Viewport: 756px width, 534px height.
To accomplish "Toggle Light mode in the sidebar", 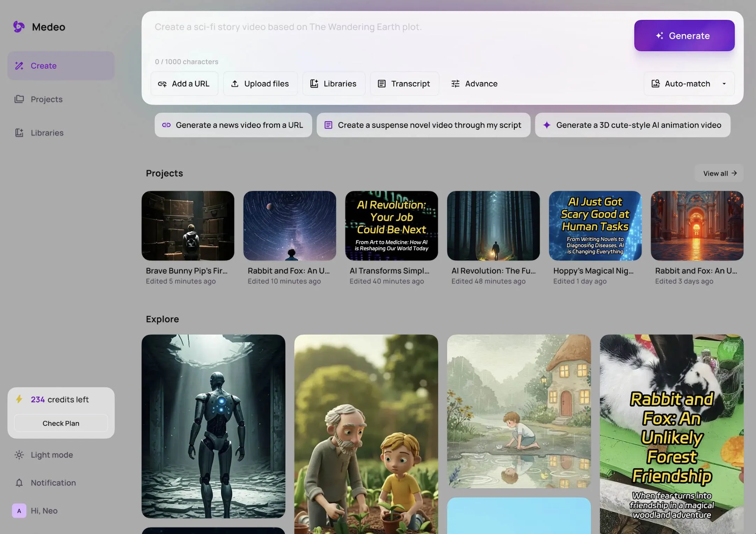I will (x=51, y=455).
